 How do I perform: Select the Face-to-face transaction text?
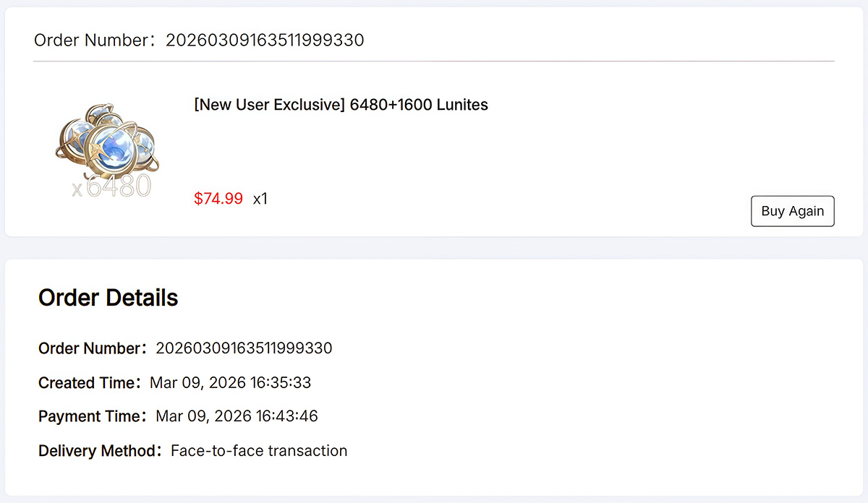coord(259,451)
